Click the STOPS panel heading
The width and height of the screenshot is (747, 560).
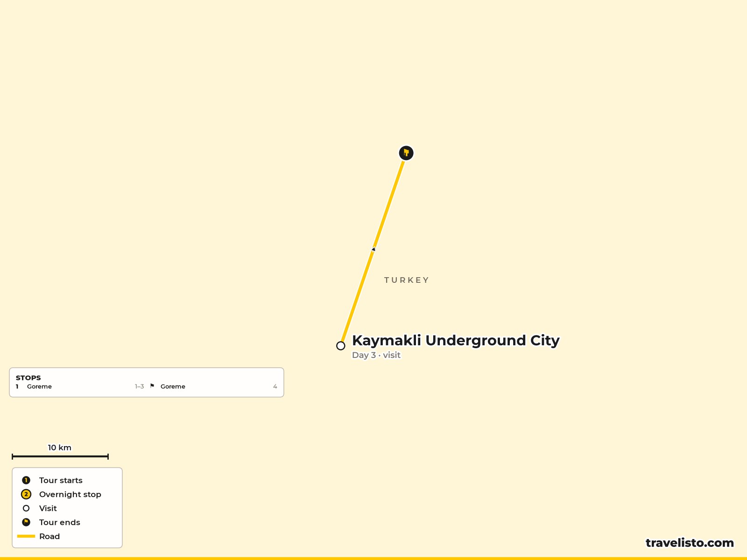coord(28,378)
